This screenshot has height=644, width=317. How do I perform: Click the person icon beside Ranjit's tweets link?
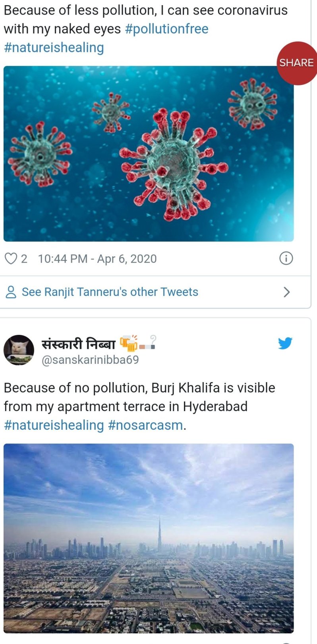click(x=11, y=292)
